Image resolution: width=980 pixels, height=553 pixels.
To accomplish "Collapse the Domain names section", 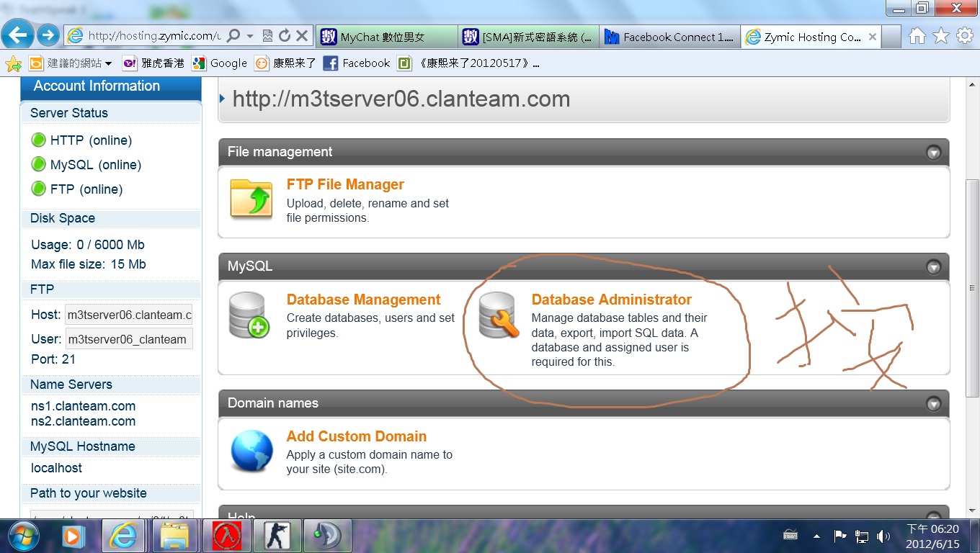I will (934, 404).
